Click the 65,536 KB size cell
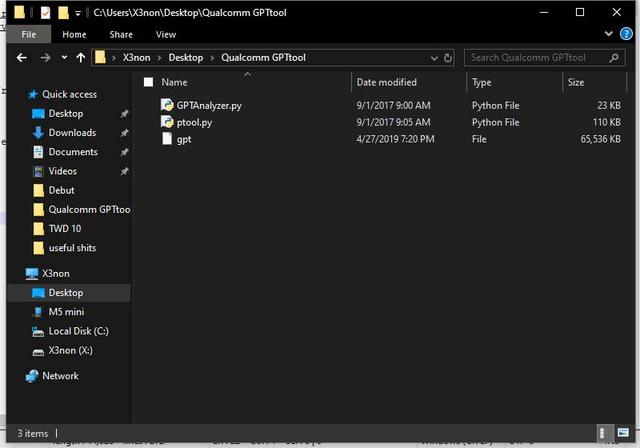Image resolution: width=640 pixels, height=448 pixels. click(600, 139)
